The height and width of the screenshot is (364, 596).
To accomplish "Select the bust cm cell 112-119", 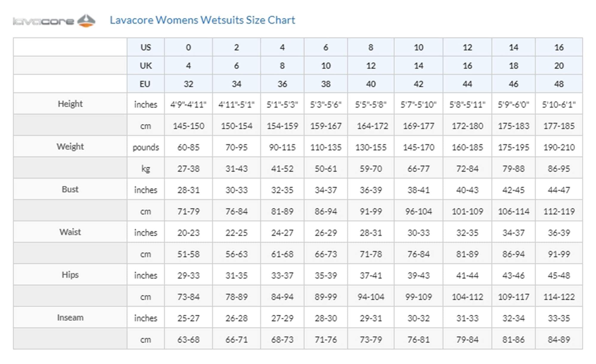I will pyautogui.click(x=559, y=211).
